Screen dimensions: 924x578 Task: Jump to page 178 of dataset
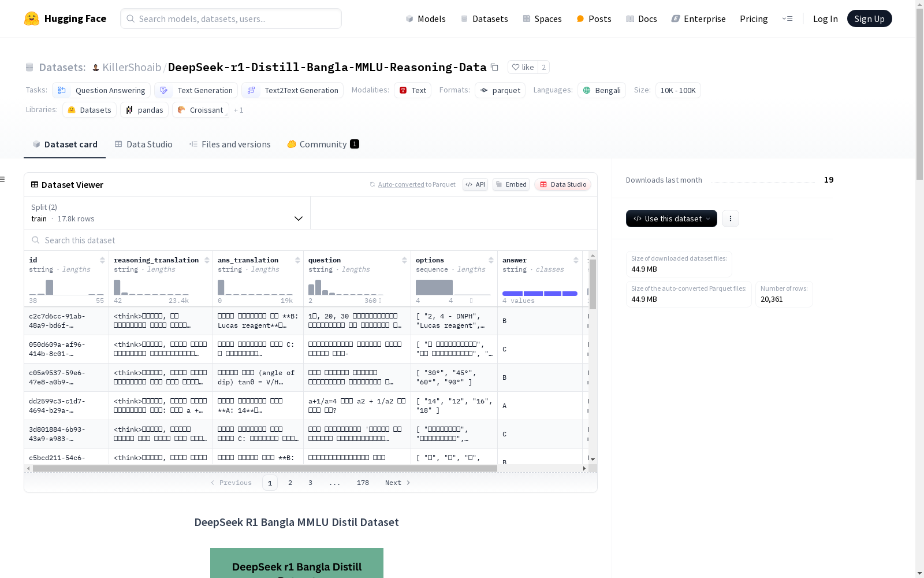coord(363,483)
